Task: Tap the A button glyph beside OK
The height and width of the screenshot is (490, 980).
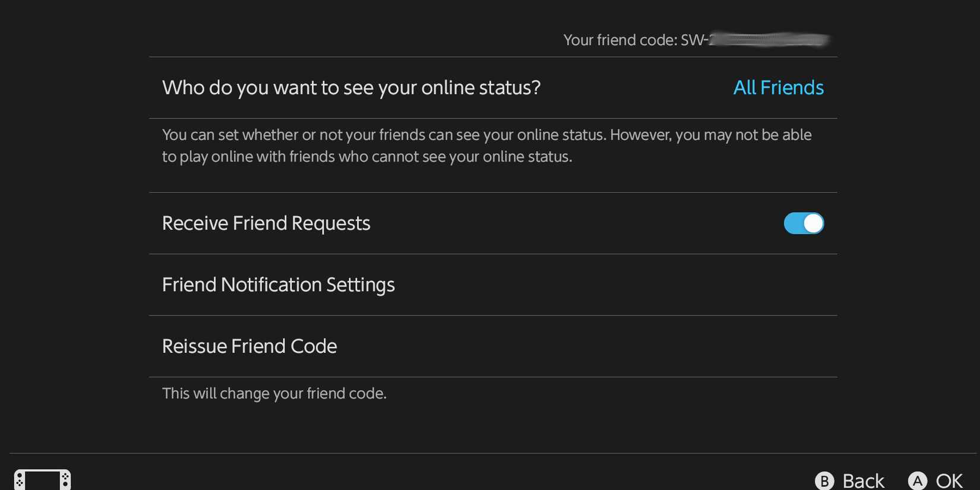Action: [918, 480]
